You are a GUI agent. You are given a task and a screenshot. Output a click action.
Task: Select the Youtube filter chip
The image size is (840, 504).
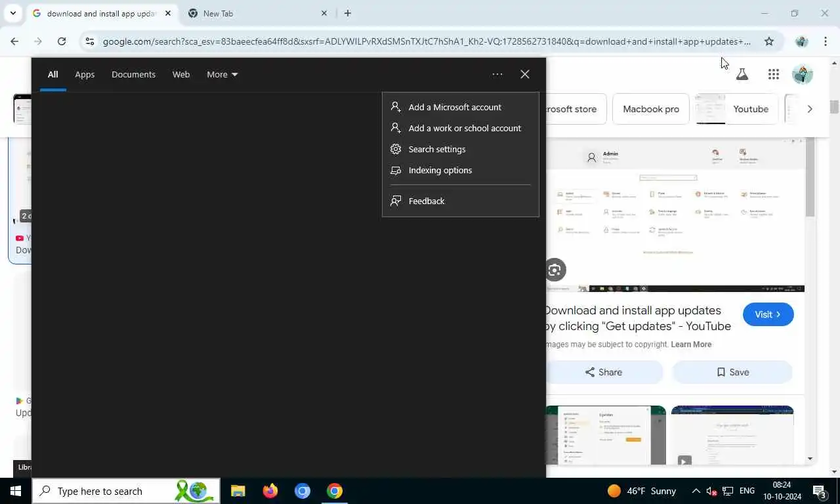(736, 109)
